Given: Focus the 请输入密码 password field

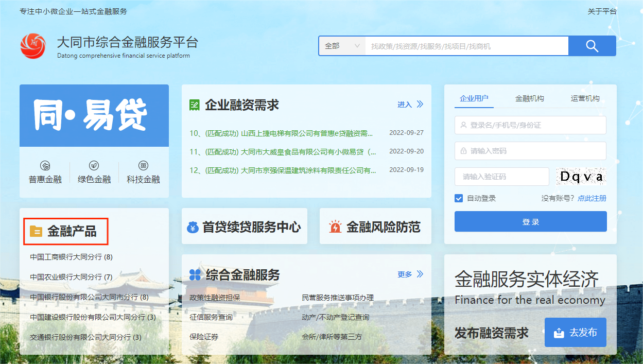Looking at the screenshot, I should tap(530, 151).
